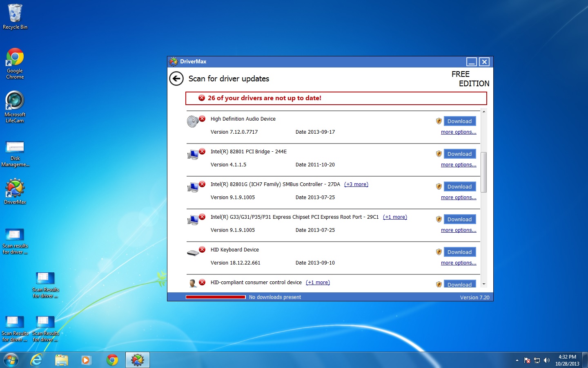Open Action Center flag in system tray
This screenshot has width=588, height=368.
click(527, 360)
